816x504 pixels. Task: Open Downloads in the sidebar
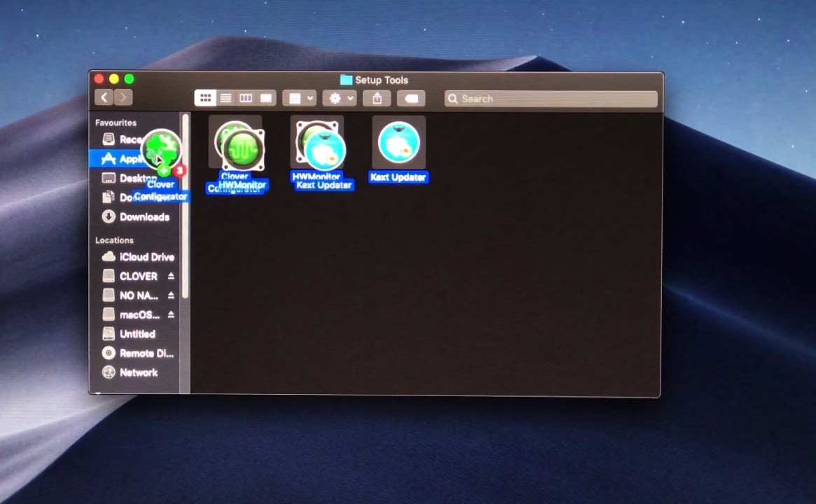134,217
